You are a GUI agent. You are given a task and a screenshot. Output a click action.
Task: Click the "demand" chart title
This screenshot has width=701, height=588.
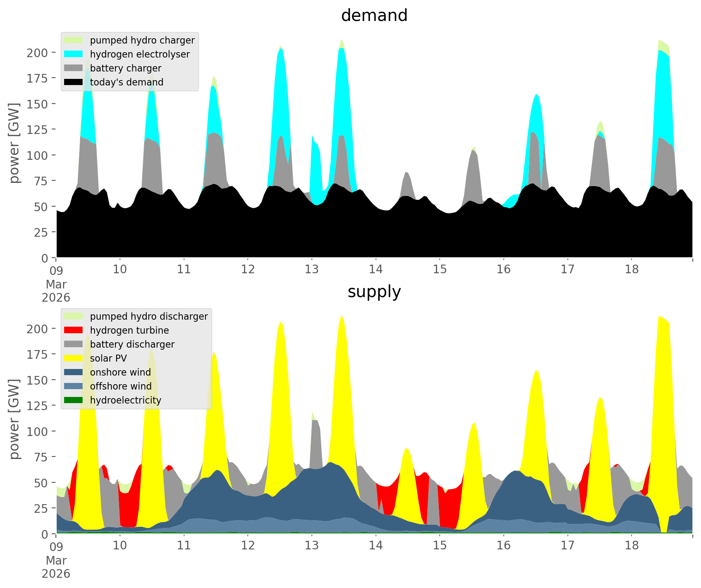[374, 16]
